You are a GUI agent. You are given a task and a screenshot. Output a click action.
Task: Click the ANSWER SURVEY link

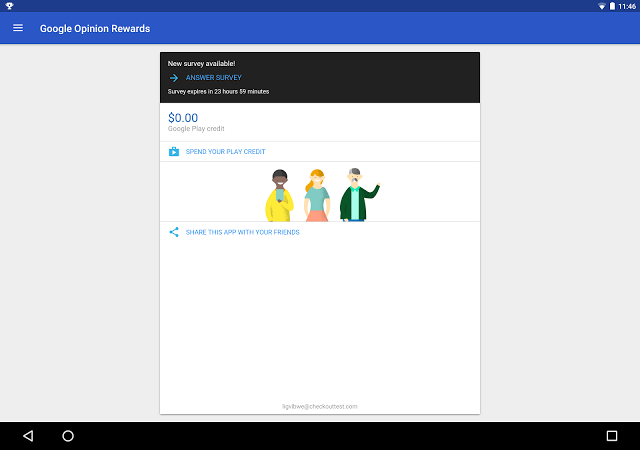pyautogui.click(x=213, y=77)
